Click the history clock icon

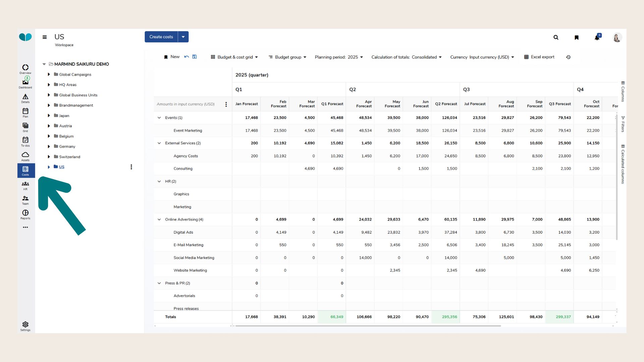(568, 57)
